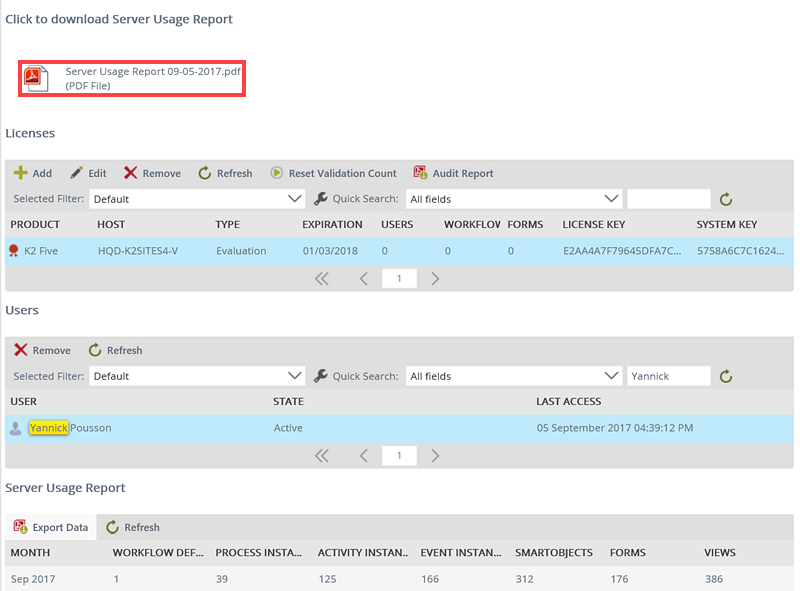800x591 pixels.
Task: Open the Server Usage Report PDF file icon
Action: pyautogui.click(x=36, y=78)
